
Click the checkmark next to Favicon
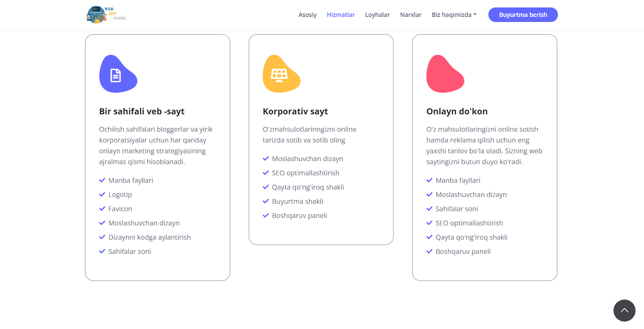coord(102,209)
